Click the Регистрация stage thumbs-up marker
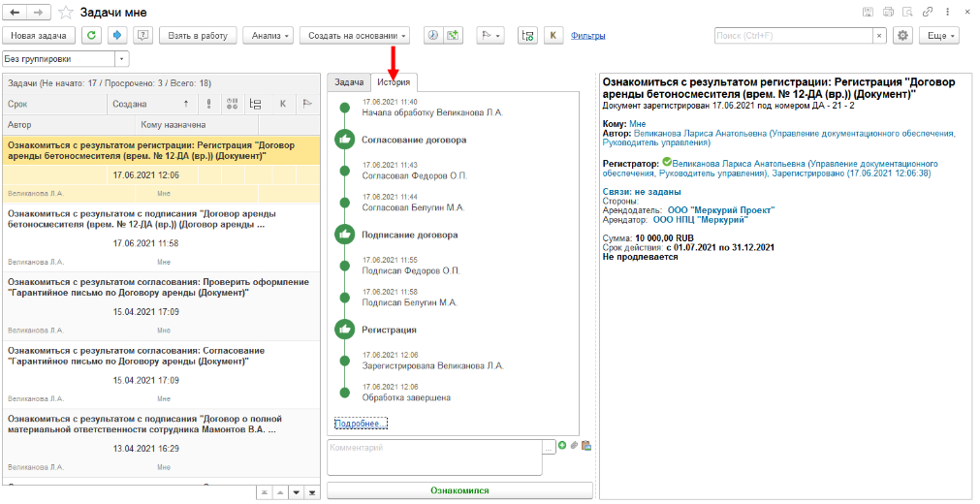 click(x=344, y=330)
